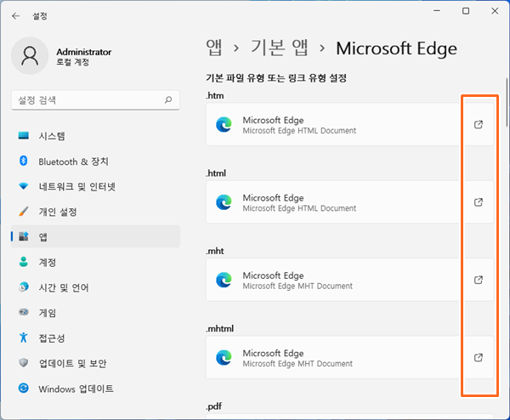Viewport: 510px width, 420px height.
Task: Click the 시스템 monitor icon
Action: (x=24, y=135)
